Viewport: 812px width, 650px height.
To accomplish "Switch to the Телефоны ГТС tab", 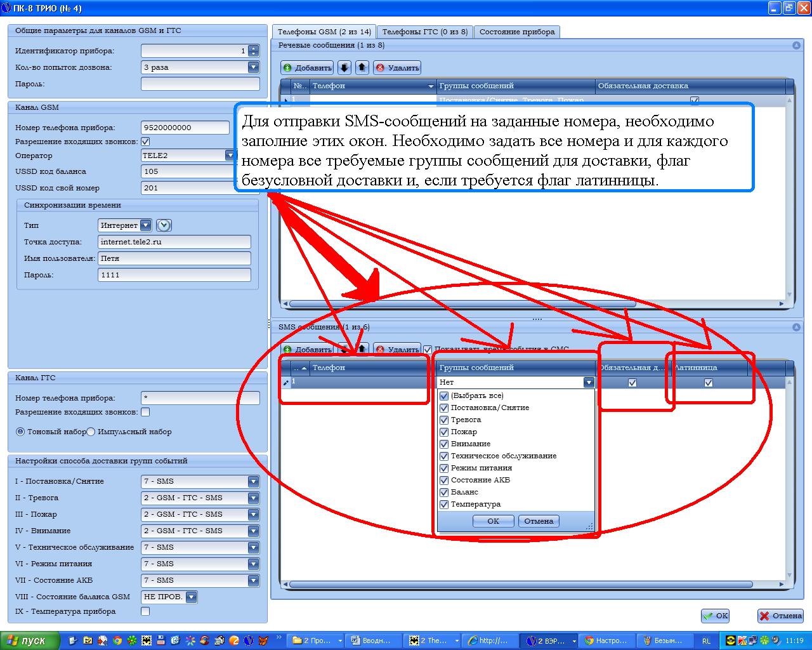I will pyautogui.click(x=424, y=32).
